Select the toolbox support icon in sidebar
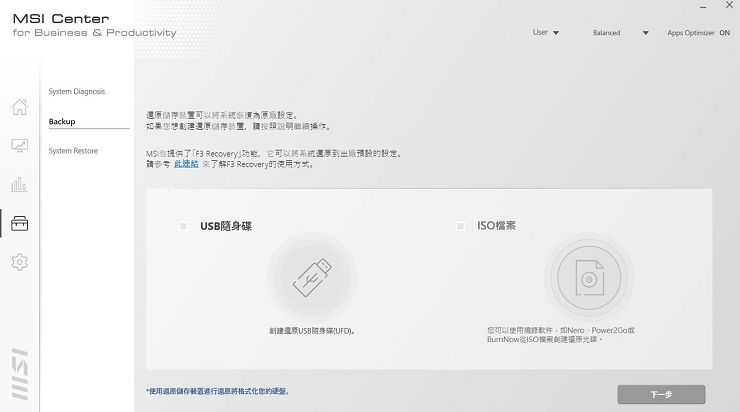Screen dimensions: 740x412 coord(19,223)
